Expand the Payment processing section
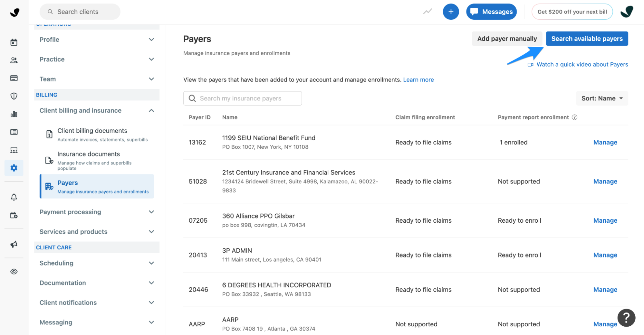 point(97,212)
